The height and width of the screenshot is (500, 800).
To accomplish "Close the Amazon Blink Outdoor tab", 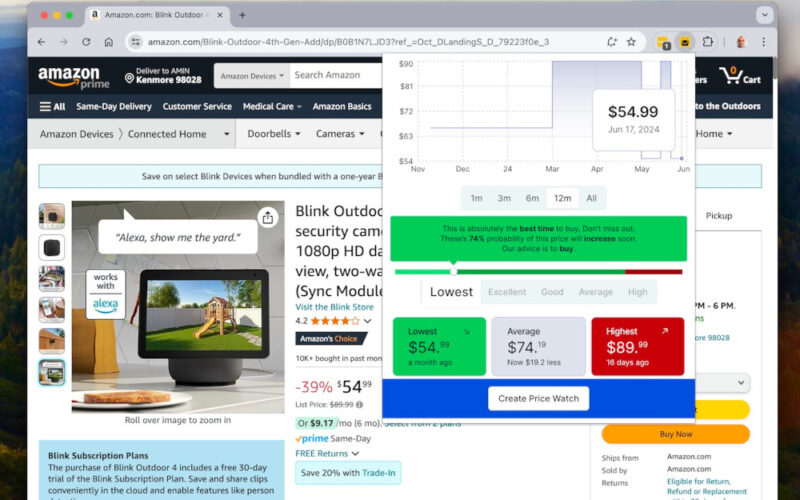I will point(220,15).
